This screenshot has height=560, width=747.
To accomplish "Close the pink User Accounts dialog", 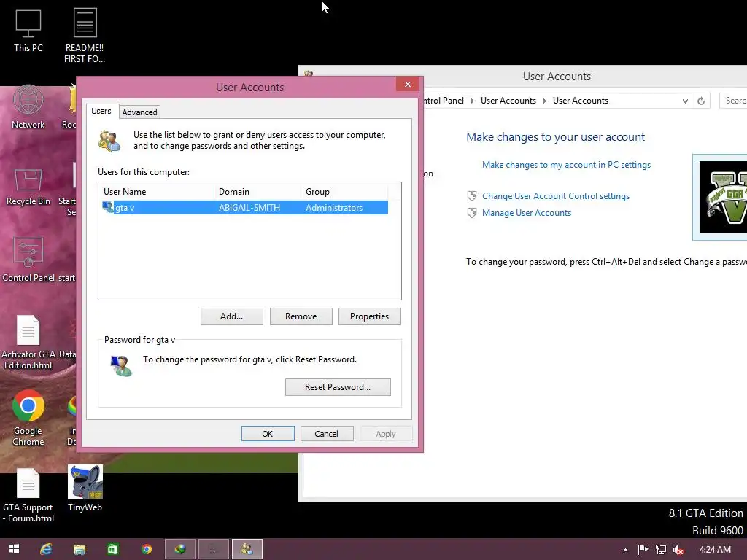I will [407, 85].
